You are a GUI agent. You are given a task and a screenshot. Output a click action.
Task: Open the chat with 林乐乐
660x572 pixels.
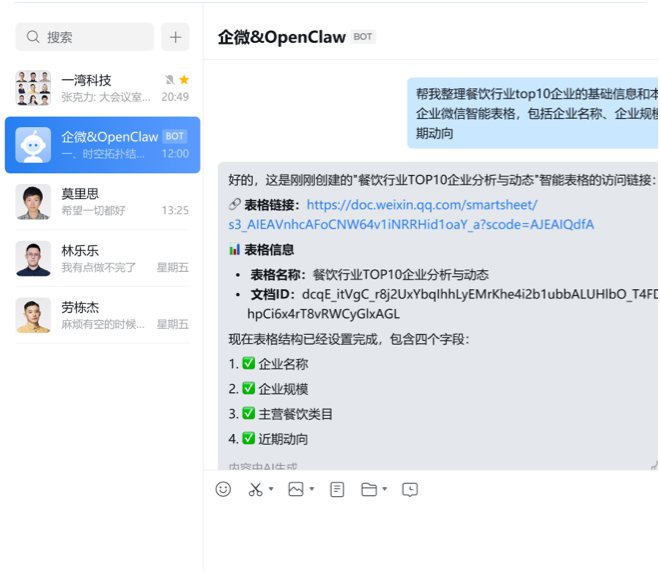pos(102,258)
